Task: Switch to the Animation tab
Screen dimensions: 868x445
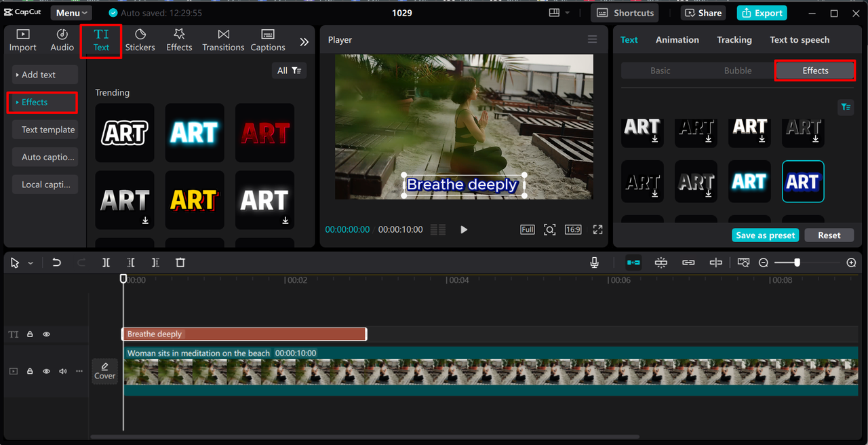Action: pos(677,40)
